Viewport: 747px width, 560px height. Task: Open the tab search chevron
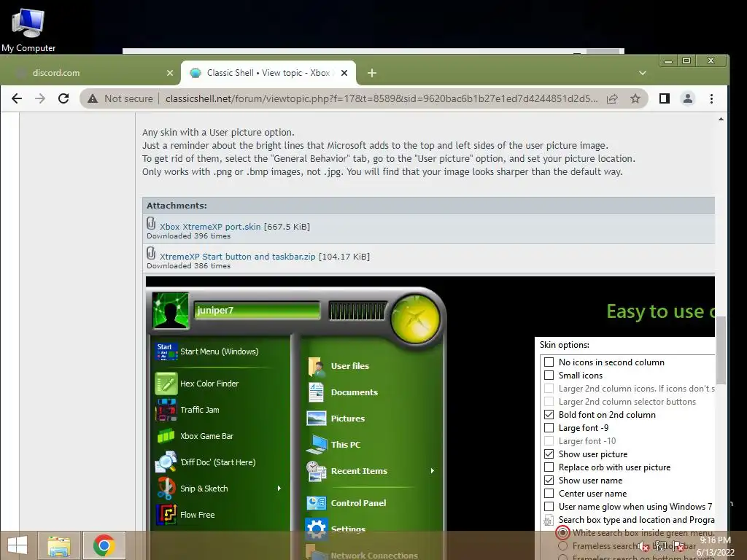(x=642, y=73)
